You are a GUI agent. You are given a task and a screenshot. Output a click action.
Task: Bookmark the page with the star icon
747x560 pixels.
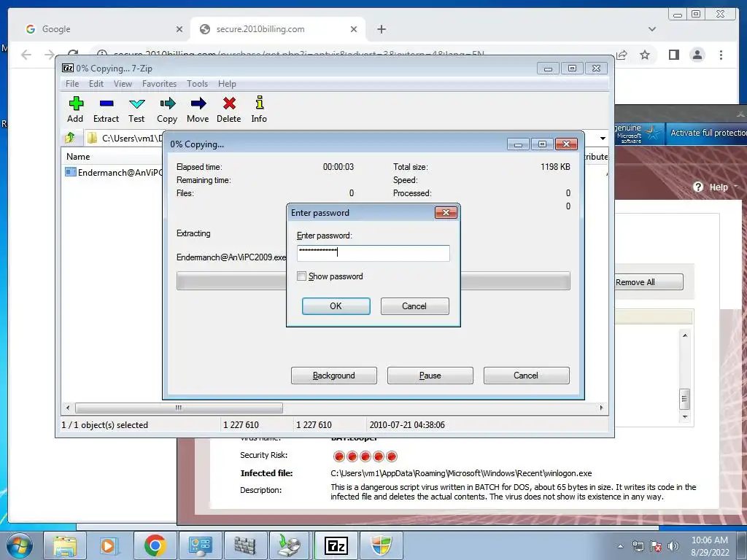tap(645, 55)
